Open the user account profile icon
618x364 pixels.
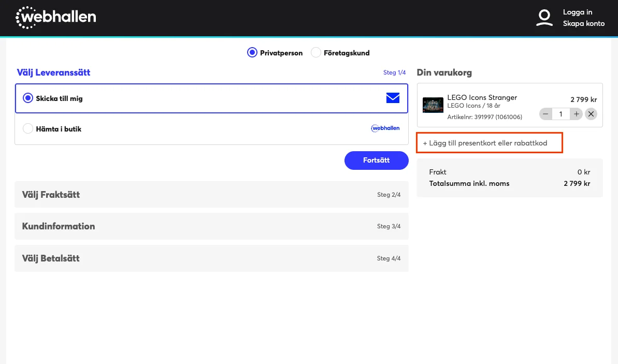coord(544,18)
